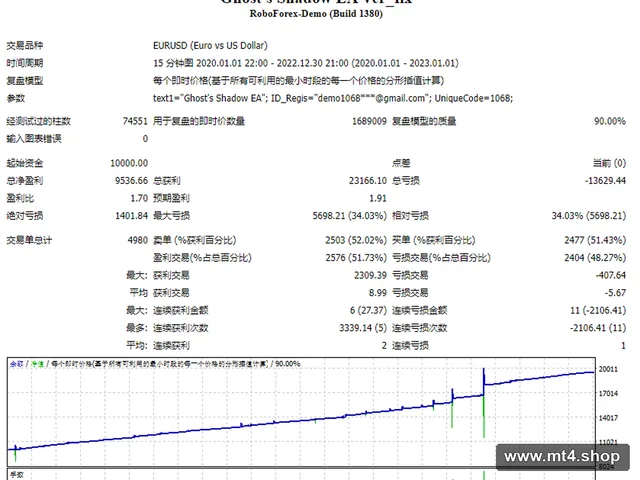Click the 手数 label of the lower chart
Image resolution: width=640 pixels, height=480 pixels.
tap(17, 475)
